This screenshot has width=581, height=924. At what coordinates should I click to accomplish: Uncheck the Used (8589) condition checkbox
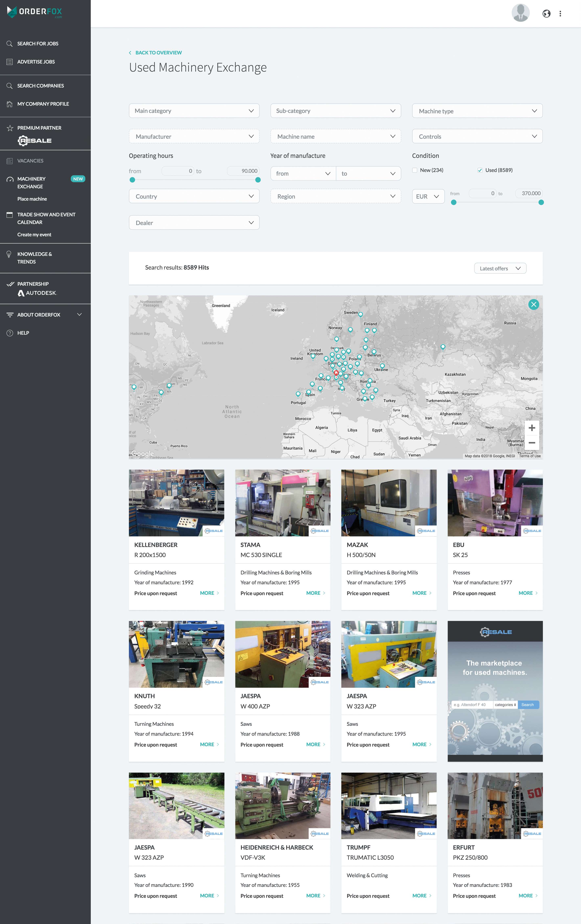480,170
